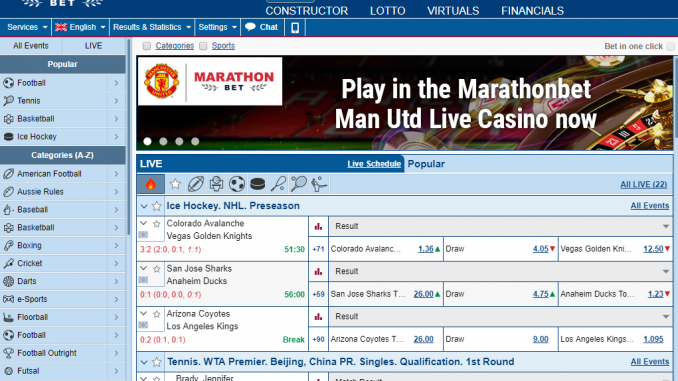Viewport: 678px width, 381px height.
Task: Bet on Colorado Avalanche at 1.36
Action: point(425,249)
